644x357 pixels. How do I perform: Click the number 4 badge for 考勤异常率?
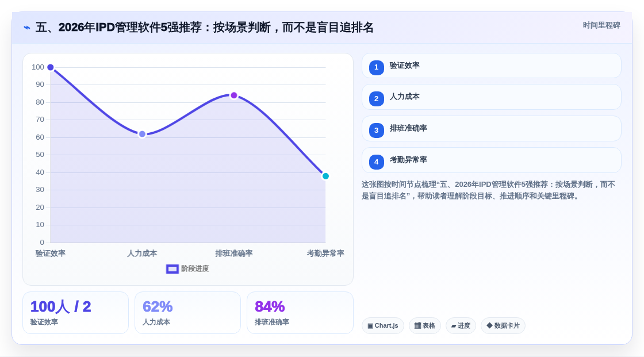tap(376, 162)
